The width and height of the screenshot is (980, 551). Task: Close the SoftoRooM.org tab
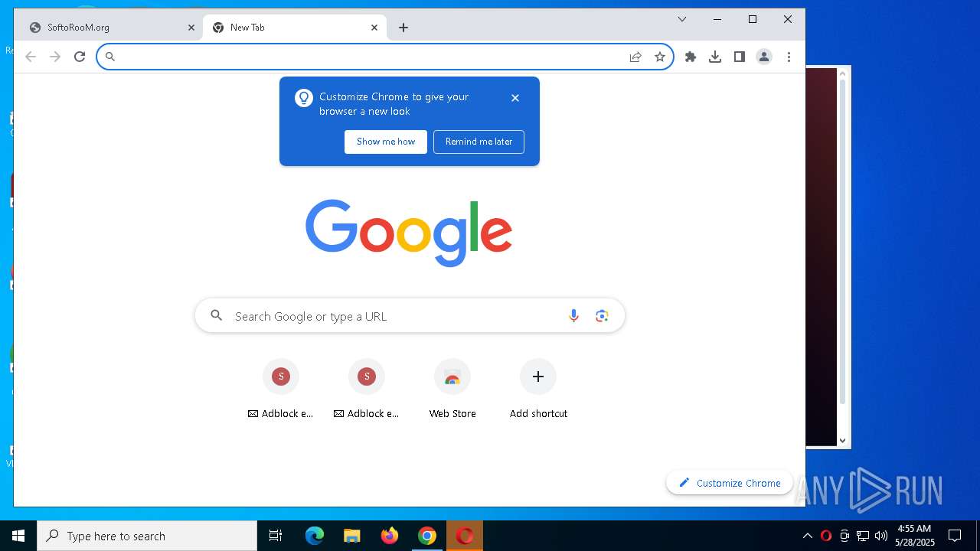tap(191, 28)
